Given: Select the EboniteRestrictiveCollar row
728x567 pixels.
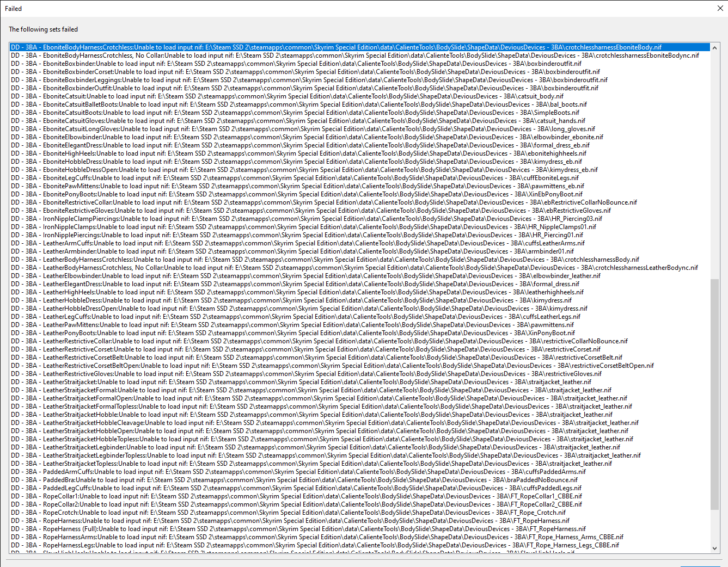Looking at the screenshot, I should click(360, 202).
